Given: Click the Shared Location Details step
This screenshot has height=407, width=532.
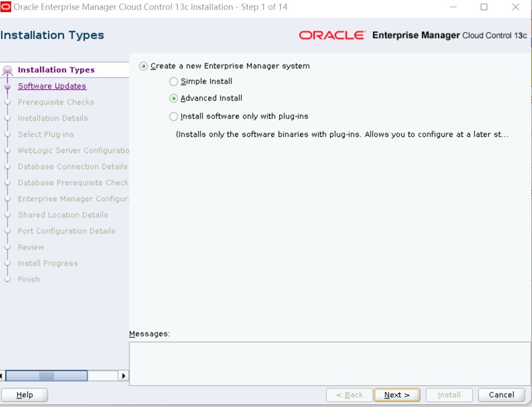Looking at the screenshot, I should click(x=63, y=215).
